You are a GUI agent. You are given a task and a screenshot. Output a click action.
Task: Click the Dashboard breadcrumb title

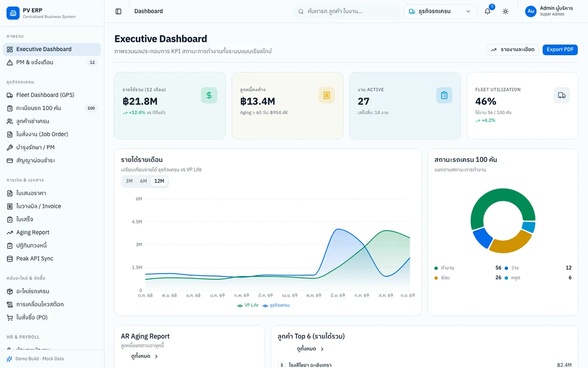148,11
